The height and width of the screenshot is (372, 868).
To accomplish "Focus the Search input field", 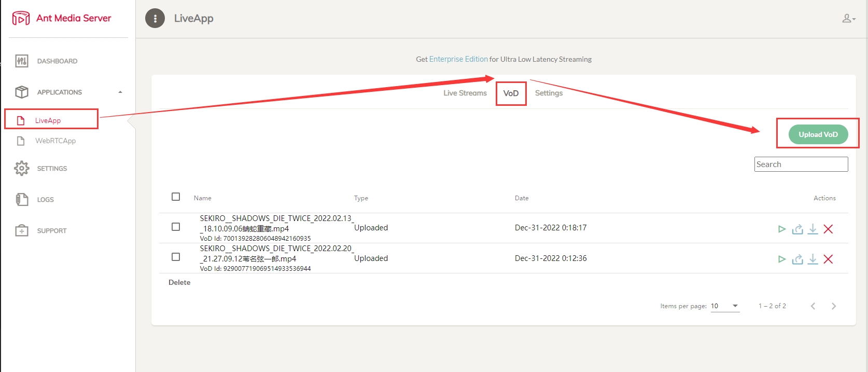I will tap(801, 164).
